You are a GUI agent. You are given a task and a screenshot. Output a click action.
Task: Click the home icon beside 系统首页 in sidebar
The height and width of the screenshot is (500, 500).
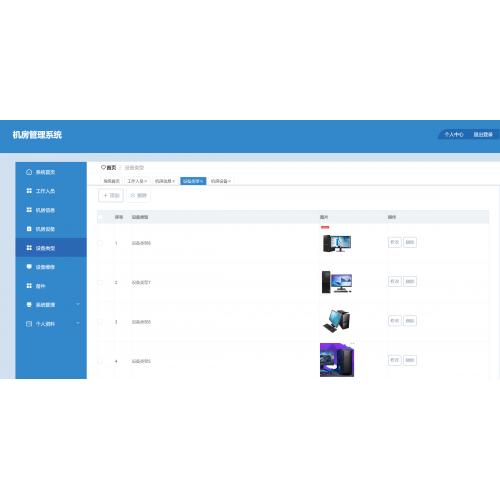coord(29,172)
